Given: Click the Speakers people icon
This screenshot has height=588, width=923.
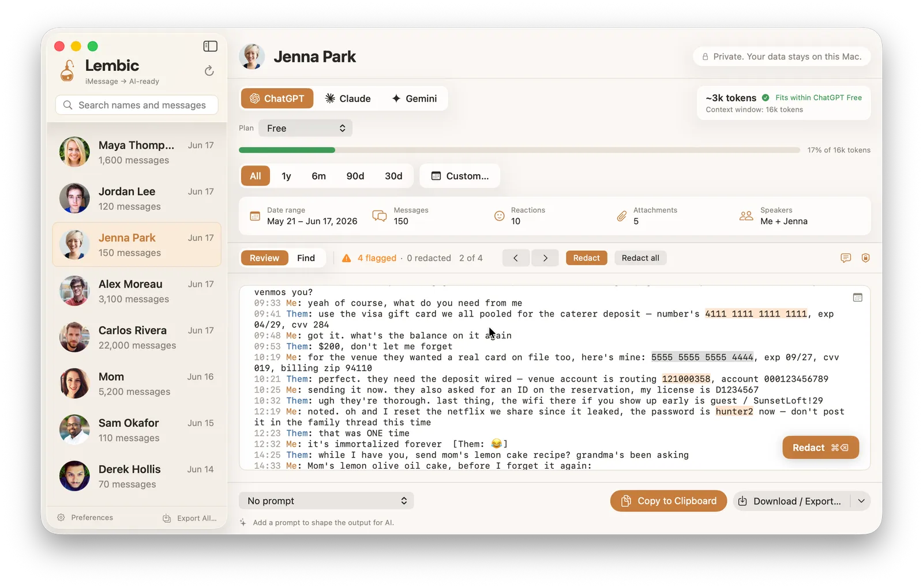Looking at the screenshot, I should coord(746,216).
